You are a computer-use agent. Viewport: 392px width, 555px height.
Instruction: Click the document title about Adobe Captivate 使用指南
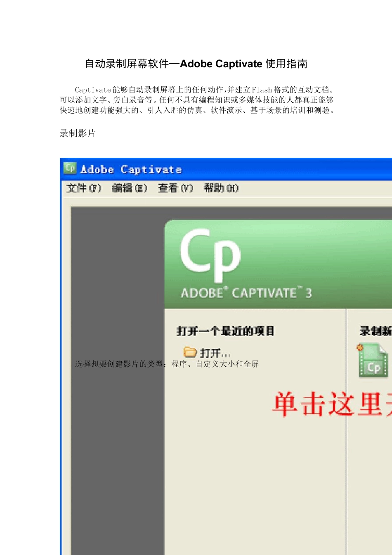point(196,64)
